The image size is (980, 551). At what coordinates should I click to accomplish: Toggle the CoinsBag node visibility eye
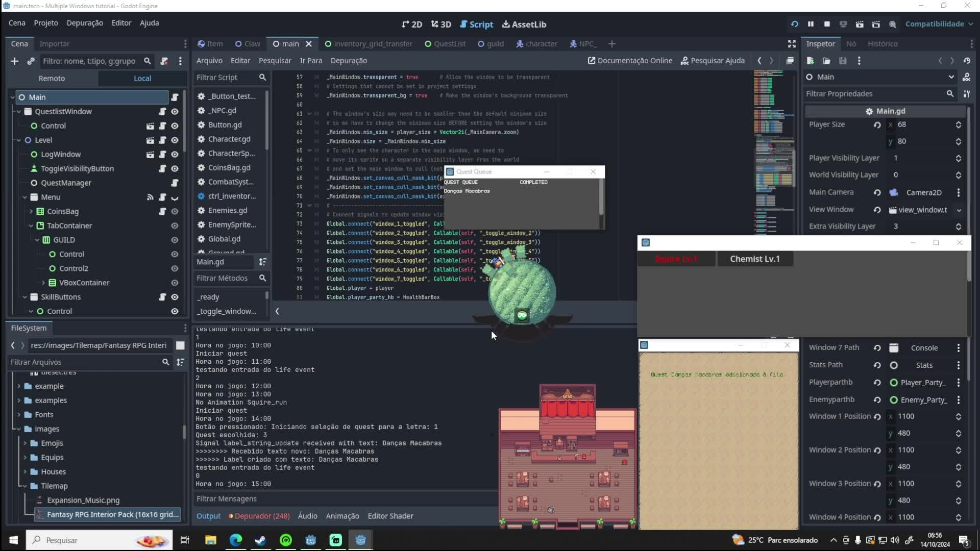[x=175, y=211]
